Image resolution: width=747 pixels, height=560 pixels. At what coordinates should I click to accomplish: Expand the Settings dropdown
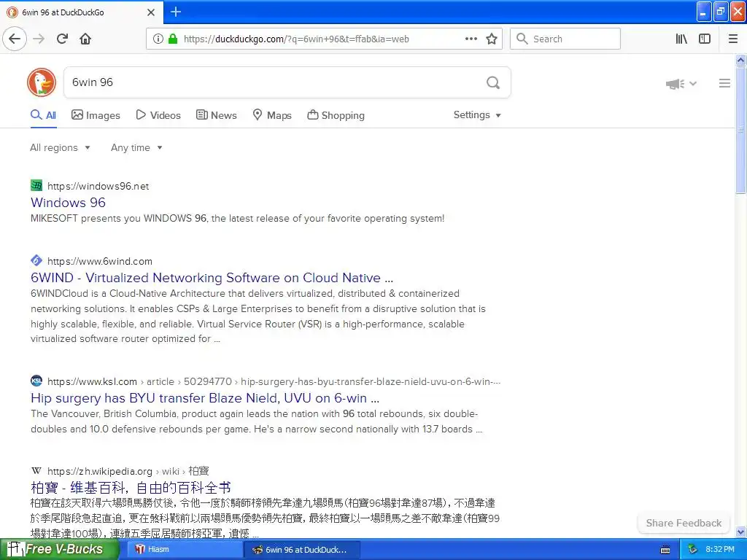(x=477, y=114)
